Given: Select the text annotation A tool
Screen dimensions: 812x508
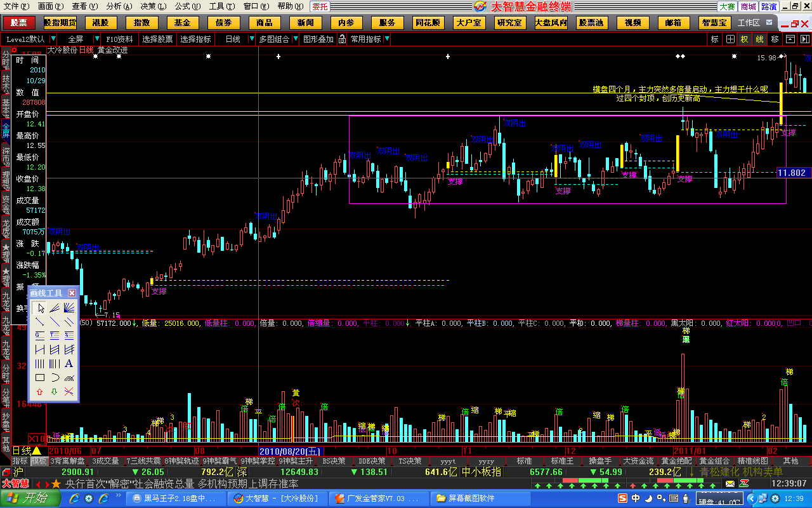Looking at the screenshot, I should coord(69,363).
